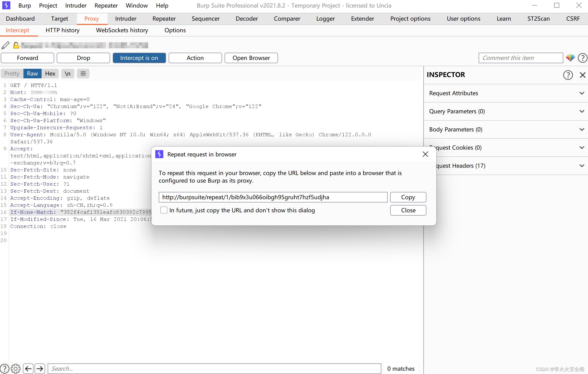Switch to the Target tab
Viewport: 588px width, 374px height.
pos(59,19)
